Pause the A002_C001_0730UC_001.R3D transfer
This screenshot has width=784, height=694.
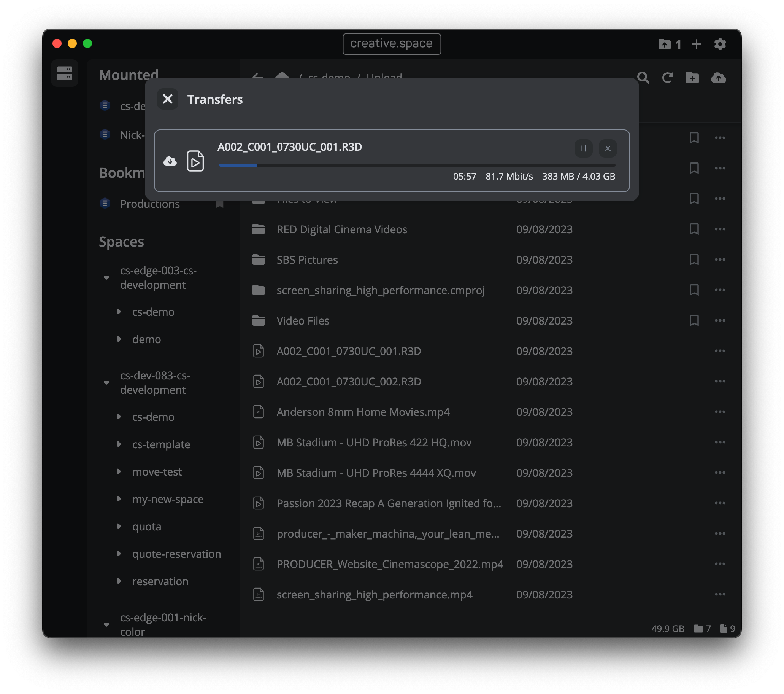(x=583, y=148)
